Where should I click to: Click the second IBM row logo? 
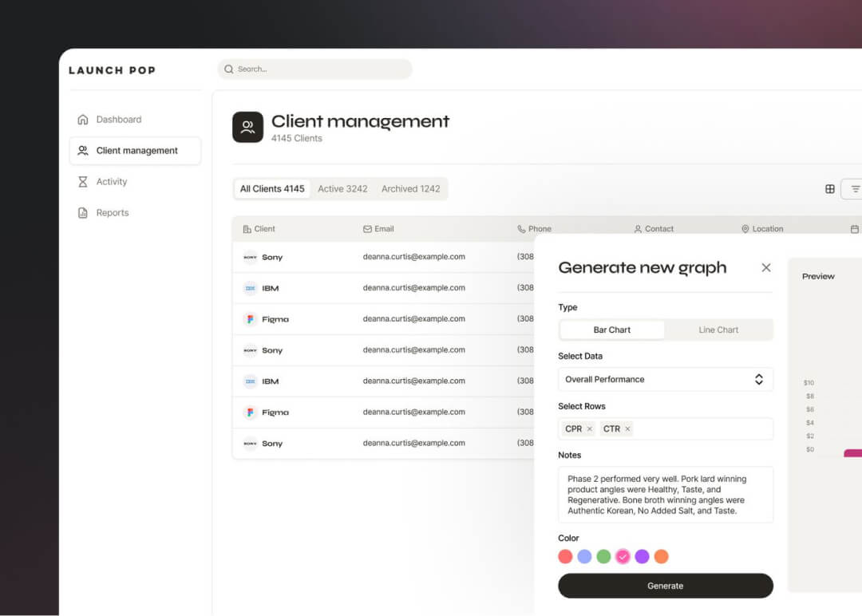[250, 381]
